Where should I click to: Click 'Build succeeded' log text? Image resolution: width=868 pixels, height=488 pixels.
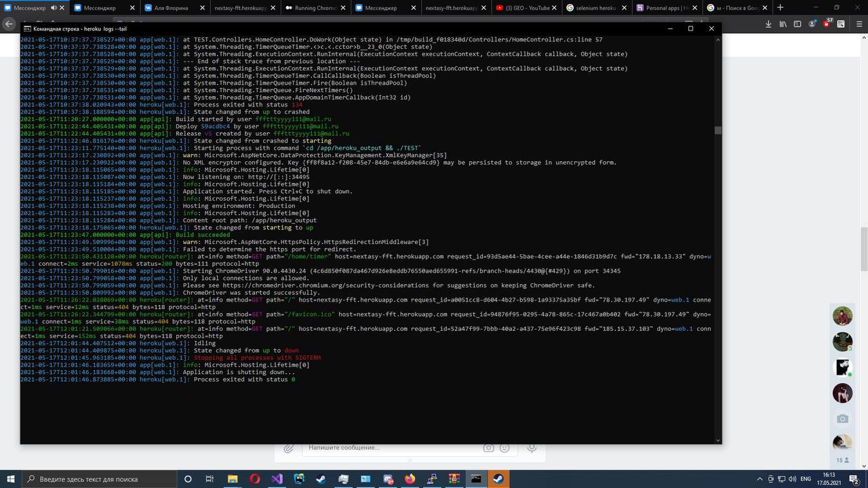click(x=201, y=235)
